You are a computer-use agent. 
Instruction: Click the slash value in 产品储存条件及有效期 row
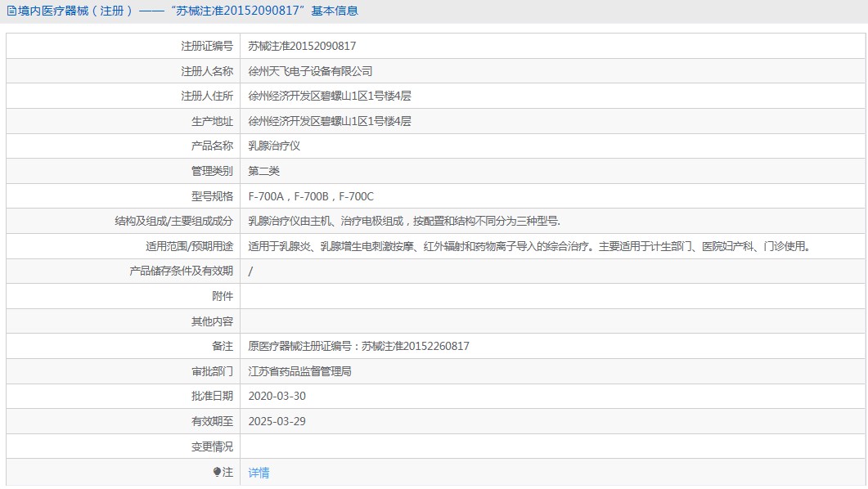tap(251, 271)
